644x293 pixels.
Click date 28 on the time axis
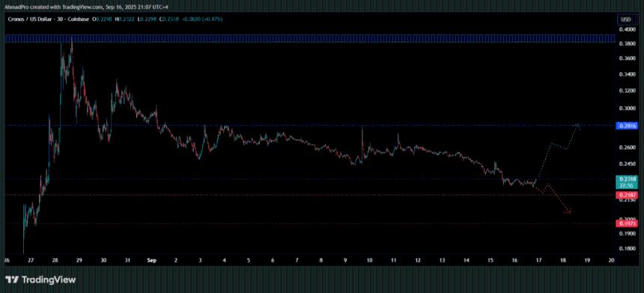coord(55,260)
